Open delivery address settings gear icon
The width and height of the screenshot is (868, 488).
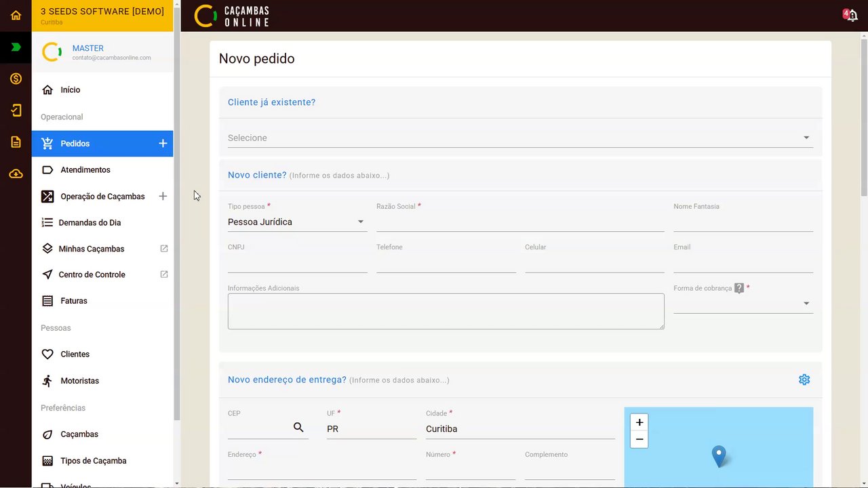804,380
